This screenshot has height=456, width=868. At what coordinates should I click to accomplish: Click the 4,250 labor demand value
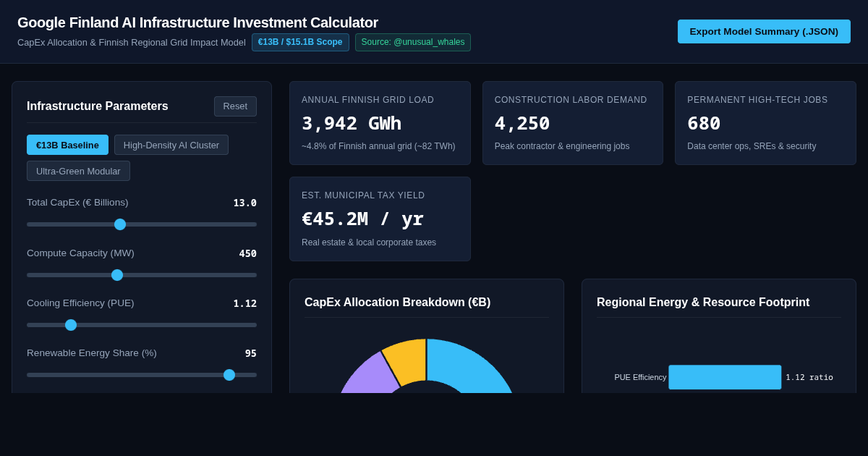(x=522, y=123)
